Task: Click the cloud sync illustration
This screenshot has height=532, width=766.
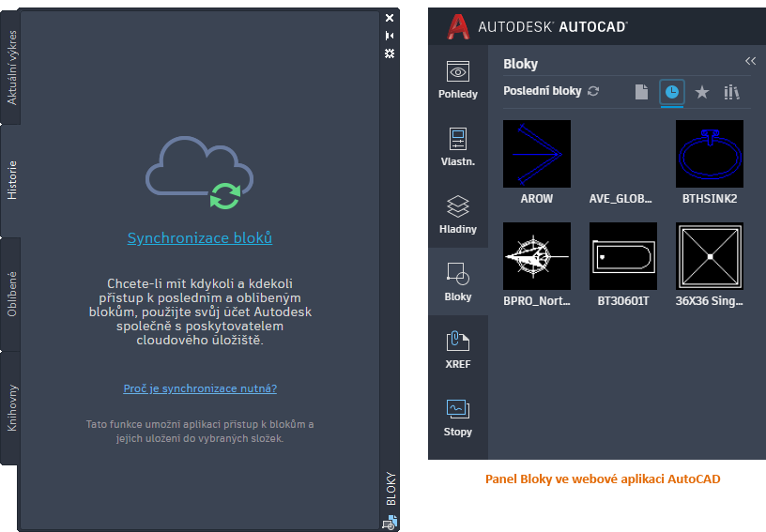Action: [199, 173]
